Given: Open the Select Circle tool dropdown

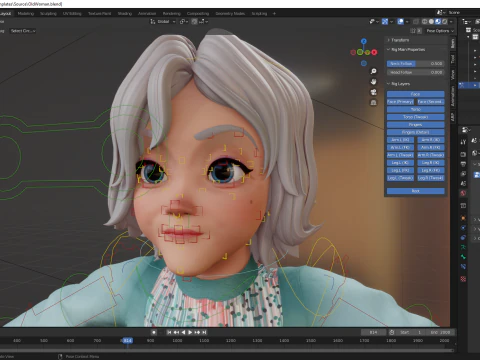Looking at the screenshot, I should 23,31.
